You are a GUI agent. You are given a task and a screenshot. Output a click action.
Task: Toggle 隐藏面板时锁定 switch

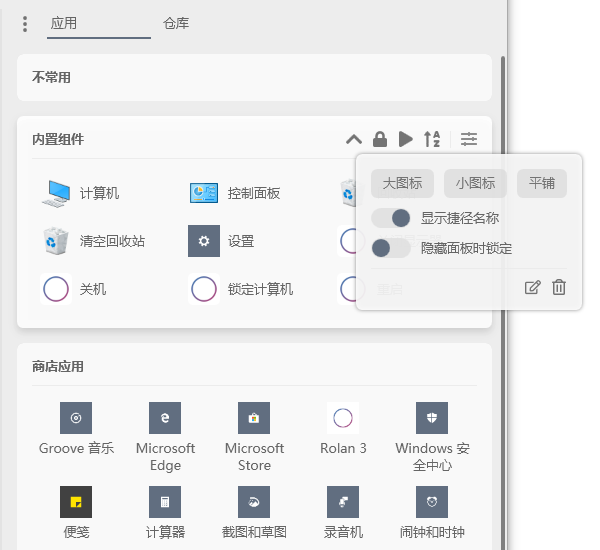[391, 248]
